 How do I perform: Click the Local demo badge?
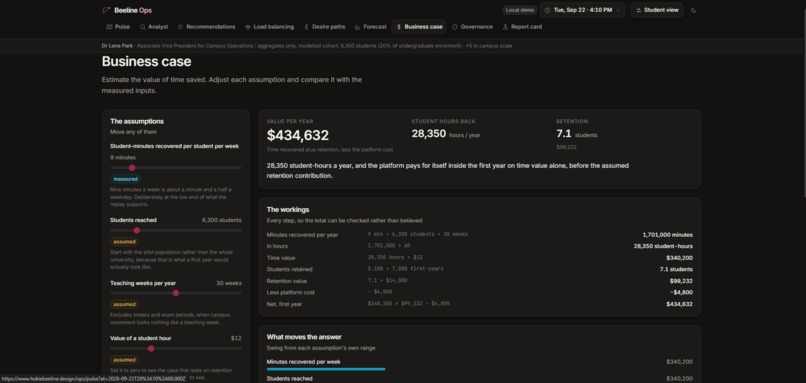pos(520,10)
